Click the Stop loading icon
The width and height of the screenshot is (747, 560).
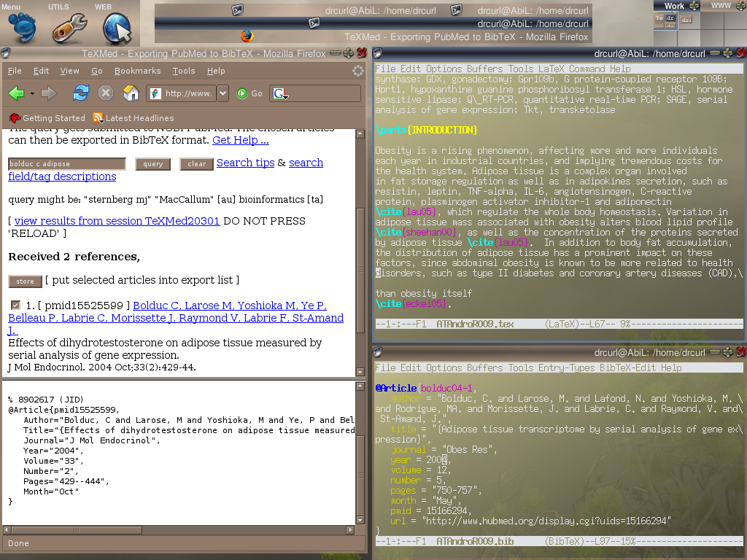106,93
